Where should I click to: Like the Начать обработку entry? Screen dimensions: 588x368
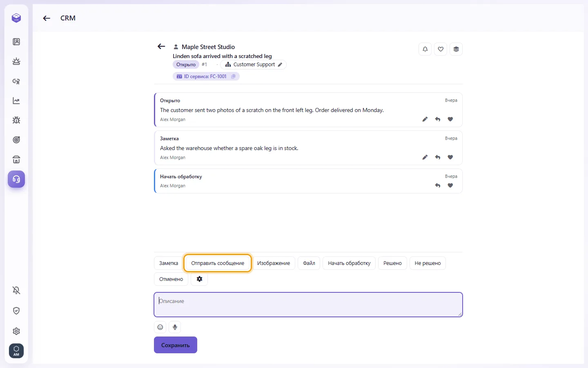tap(450, 186)
